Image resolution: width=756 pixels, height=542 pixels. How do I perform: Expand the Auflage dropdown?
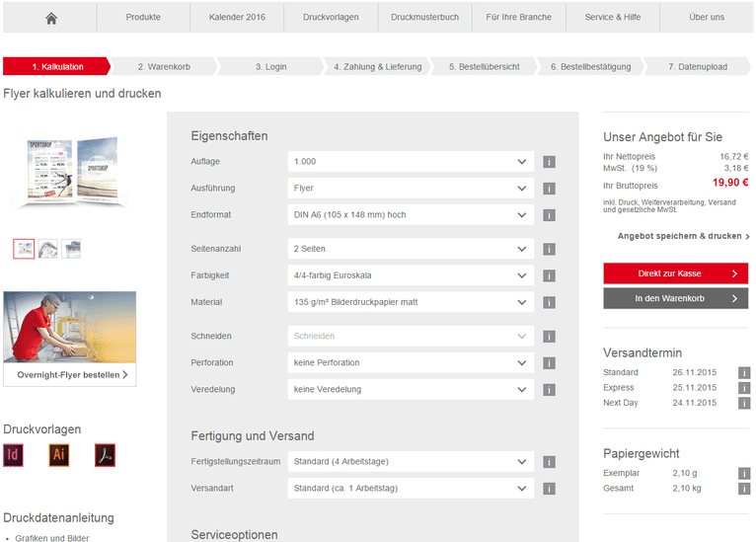click(411, 162)
